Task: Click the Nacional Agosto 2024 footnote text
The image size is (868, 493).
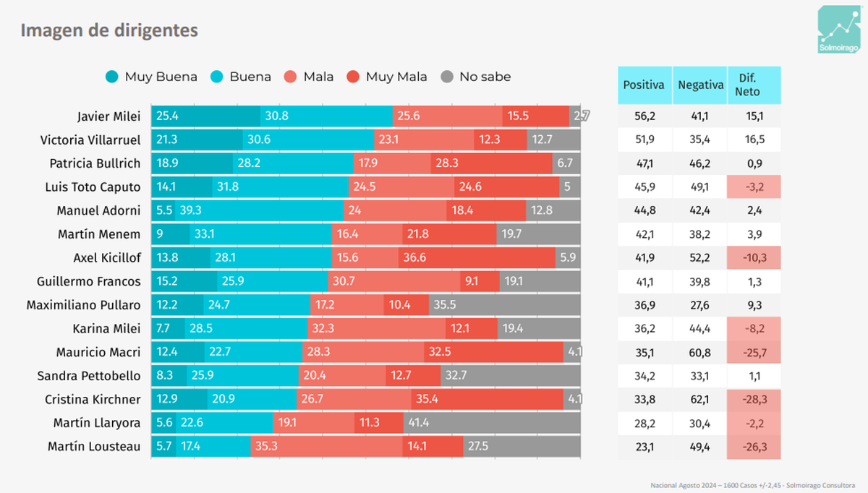Action: [749, 485]
